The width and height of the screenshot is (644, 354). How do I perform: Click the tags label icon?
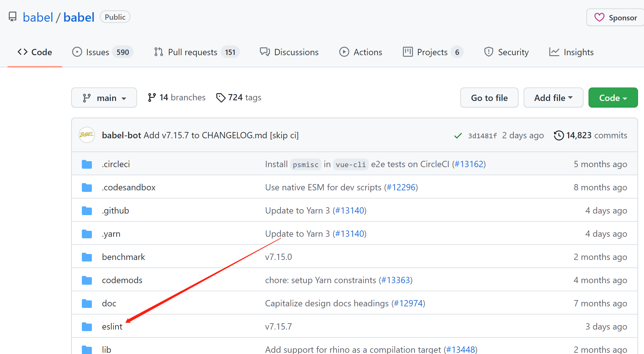tap(221, 98)
